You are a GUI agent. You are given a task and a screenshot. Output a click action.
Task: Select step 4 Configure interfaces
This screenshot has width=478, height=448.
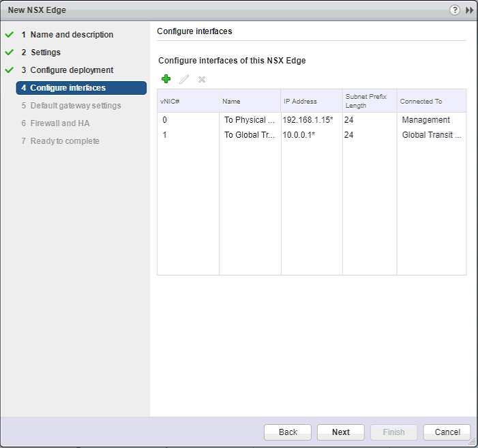click(80, 88)
